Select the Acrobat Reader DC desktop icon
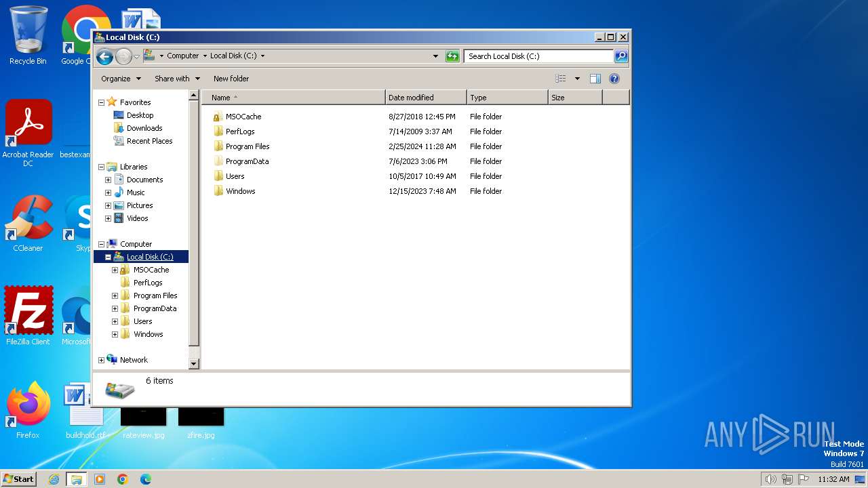The height and width of the screenshot is (488, 868). tap(28, 134)
